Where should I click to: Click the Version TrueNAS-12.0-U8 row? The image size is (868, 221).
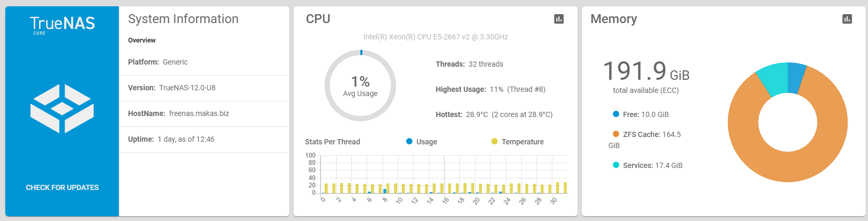204,88
